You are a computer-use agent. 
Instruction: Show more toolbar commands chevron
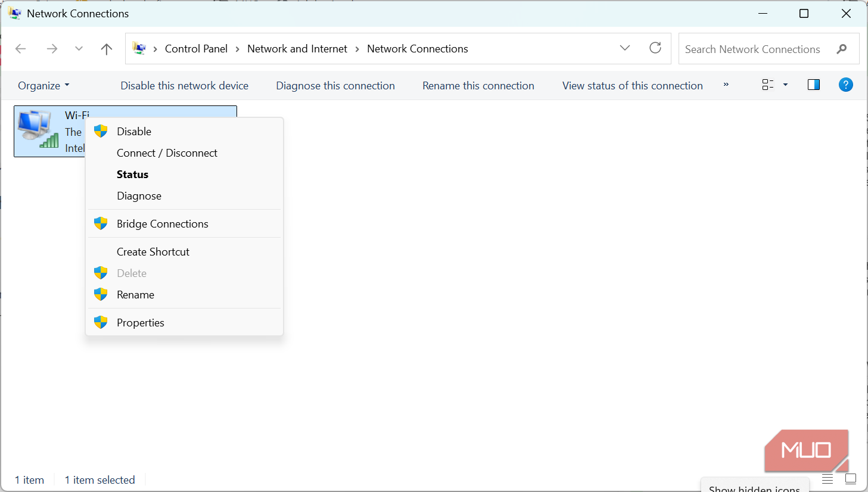[726, 85]
